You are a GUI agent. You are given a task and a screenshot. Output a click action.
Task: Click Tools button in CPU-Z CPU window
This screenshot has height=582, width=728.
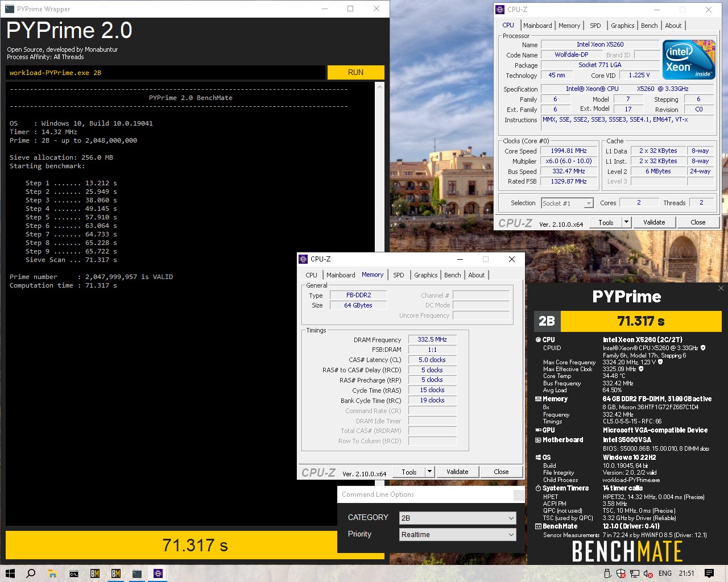pyautogui.click(x=606, y=222)
